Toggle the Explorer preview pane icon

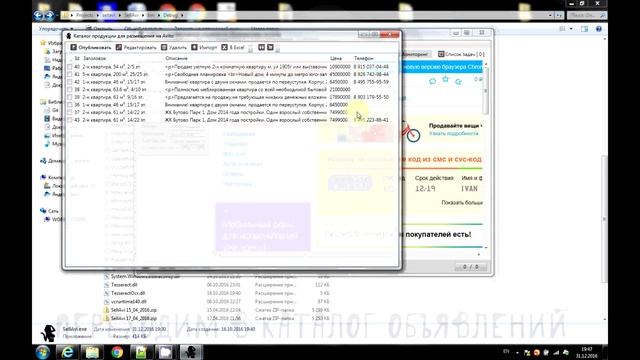[584, 29]
